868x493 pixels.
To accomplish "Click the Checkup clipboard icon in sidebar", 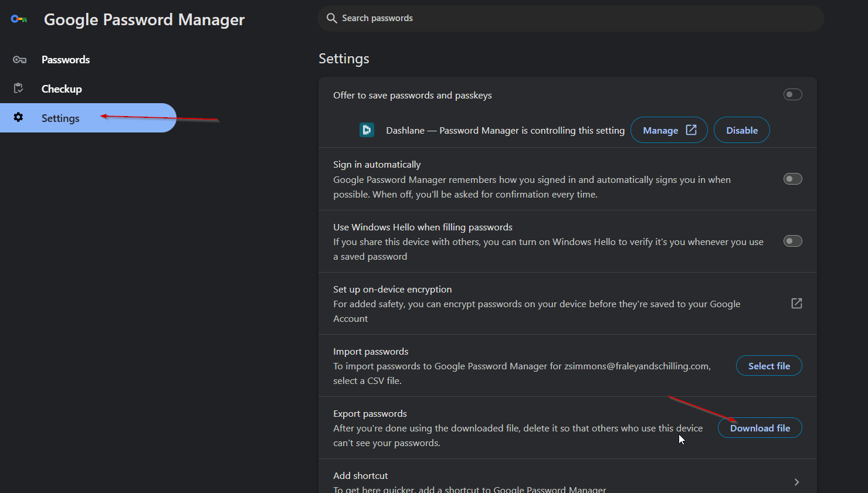I will click(x=19, y=89).
